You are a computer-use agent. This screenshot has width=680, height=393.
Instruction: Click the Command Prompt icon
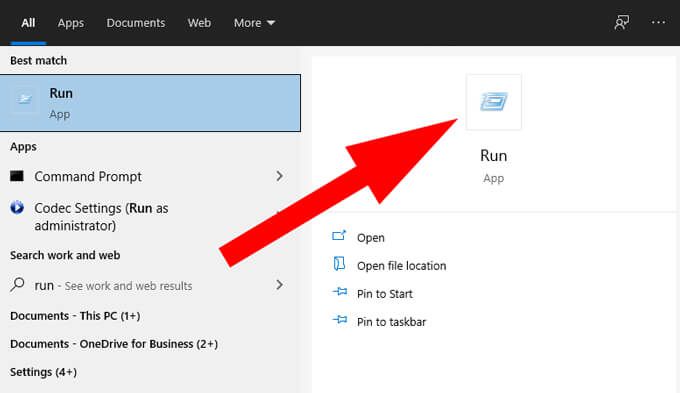click(x=17, y=176)
